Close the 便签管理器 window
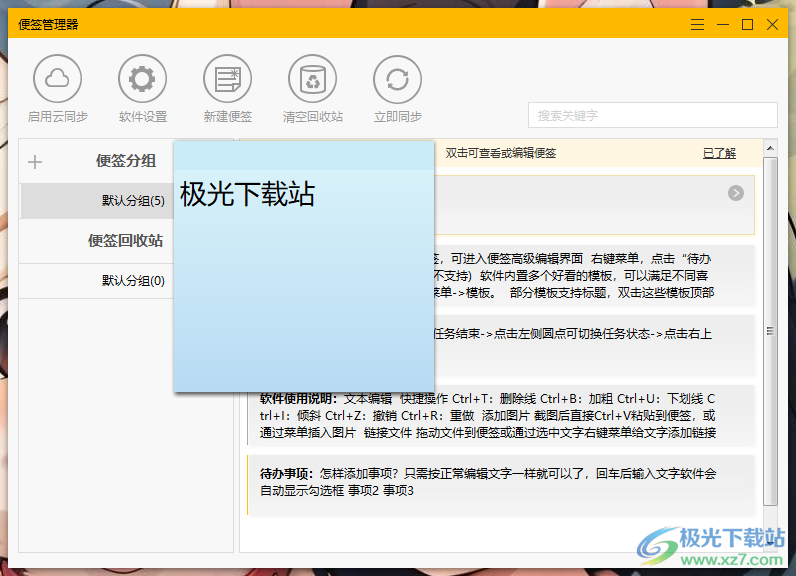 coord(772,24)
